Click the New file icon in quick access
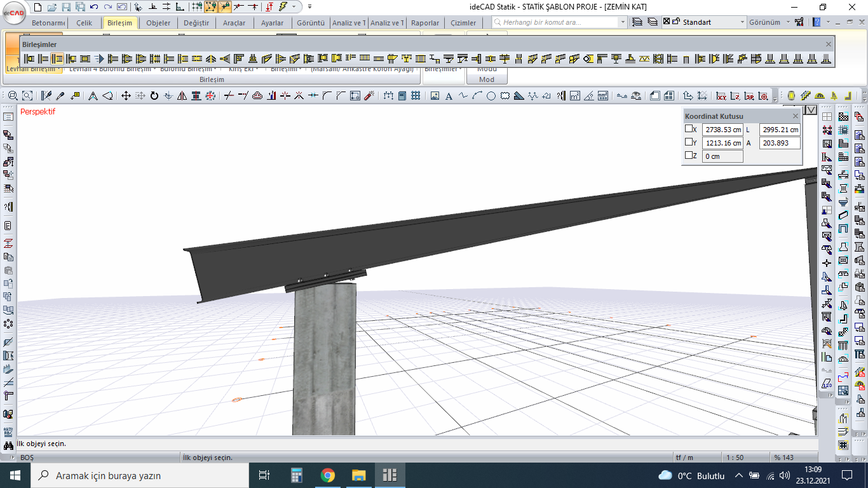 (37, 7)
